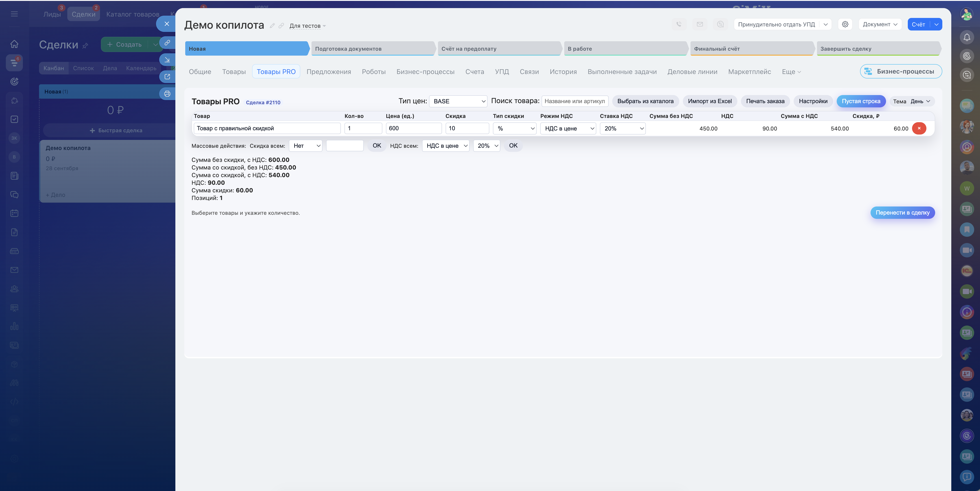980x491 pixels.
Task: Select Подготовка документов pipeline stage
Action: [373, 49]
